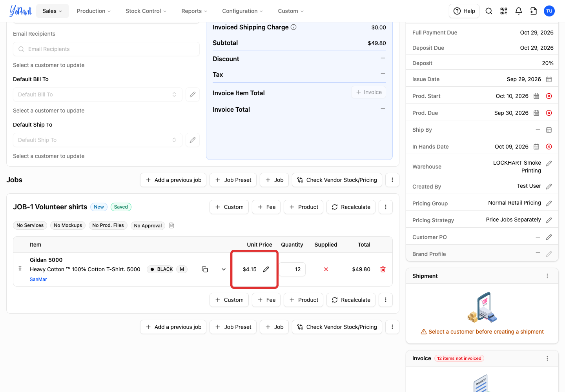Open JOB-1 header more options menu
Viewport: 565px width, 392px height.
(386, 207)
